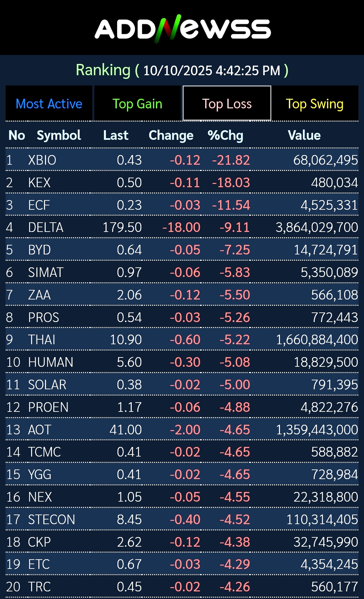This screenshot has height=599, width=364.
Task: Select the AOT symbol
Action: tap(40, 430)
